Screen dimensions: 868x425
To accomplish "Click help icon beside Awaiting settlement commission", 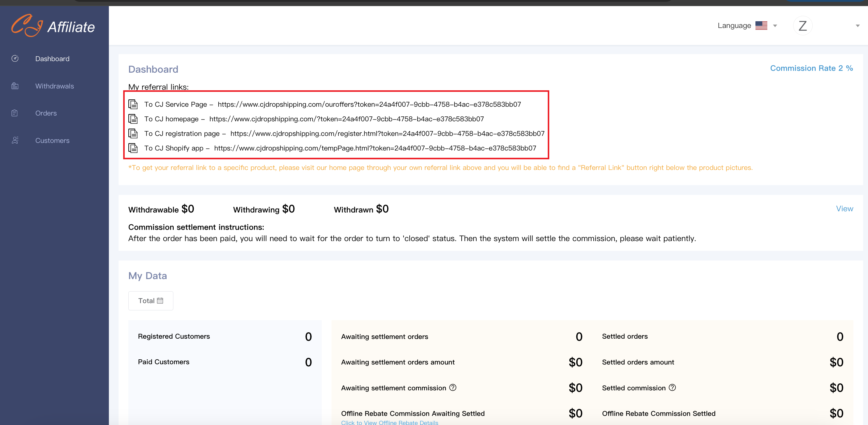I will [x=453, y=388].
